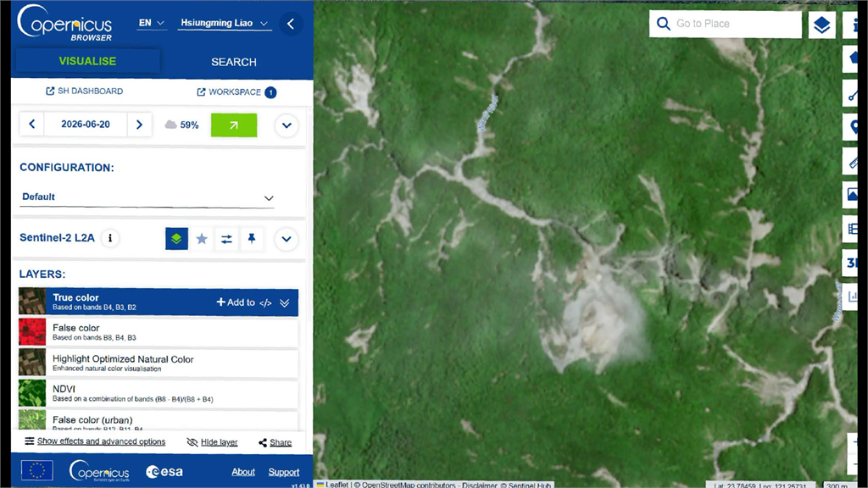Open the histogram chart tool
868x488 pixels.
[853, 296]
